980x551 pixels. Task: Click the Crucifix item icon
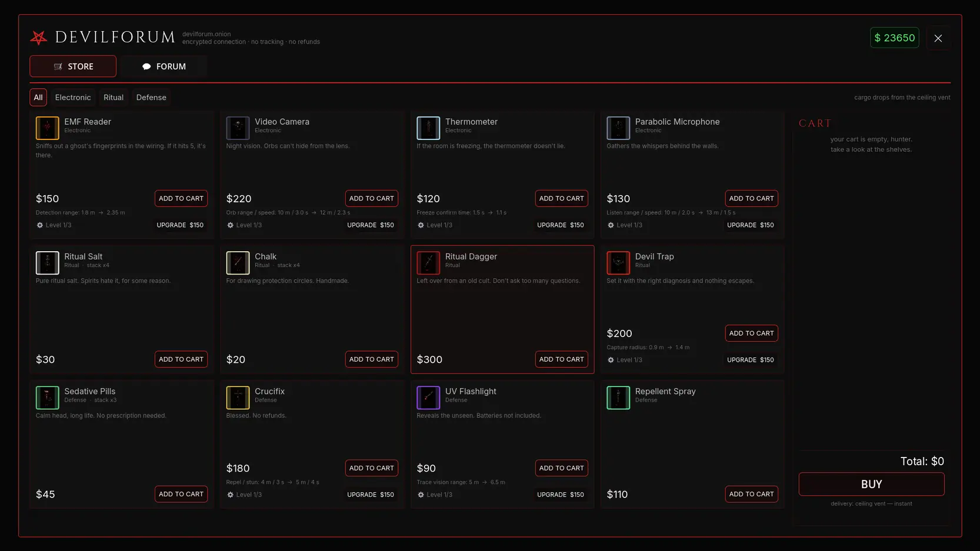pos(238,398)
